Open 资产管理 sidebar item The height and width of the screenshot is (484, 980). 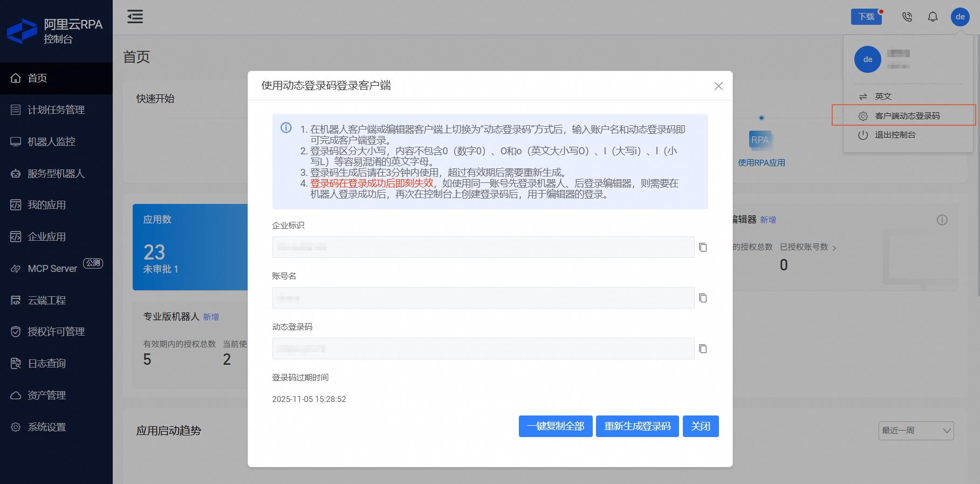(56, 396)
